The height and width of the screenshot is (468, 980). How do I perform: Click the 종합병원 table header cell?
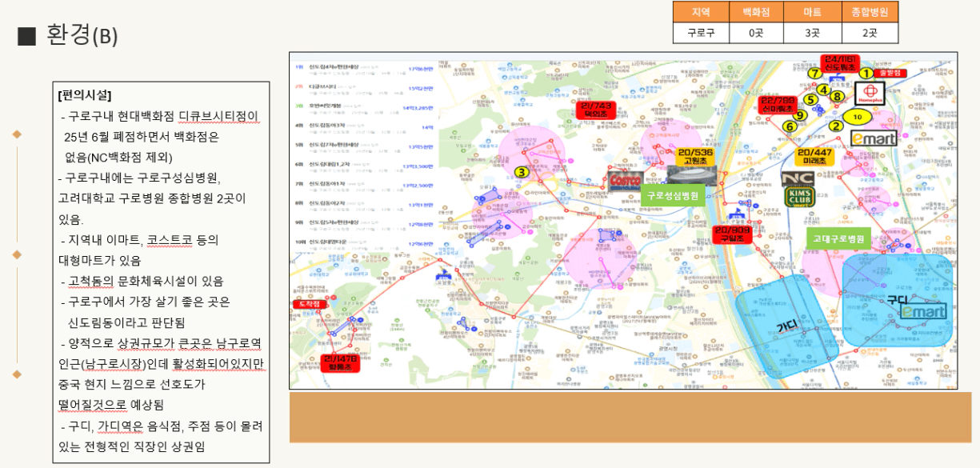pos(870,12)
